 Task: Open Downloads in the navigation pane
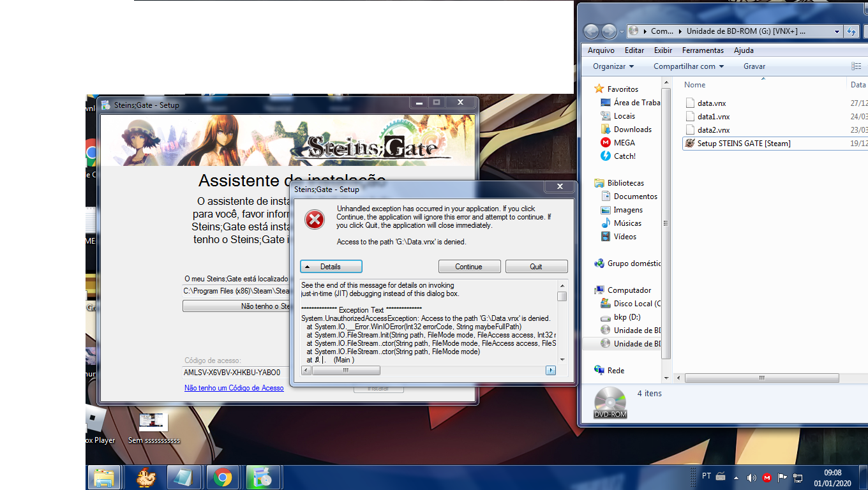pyautogui.click(x=626, y=130)
